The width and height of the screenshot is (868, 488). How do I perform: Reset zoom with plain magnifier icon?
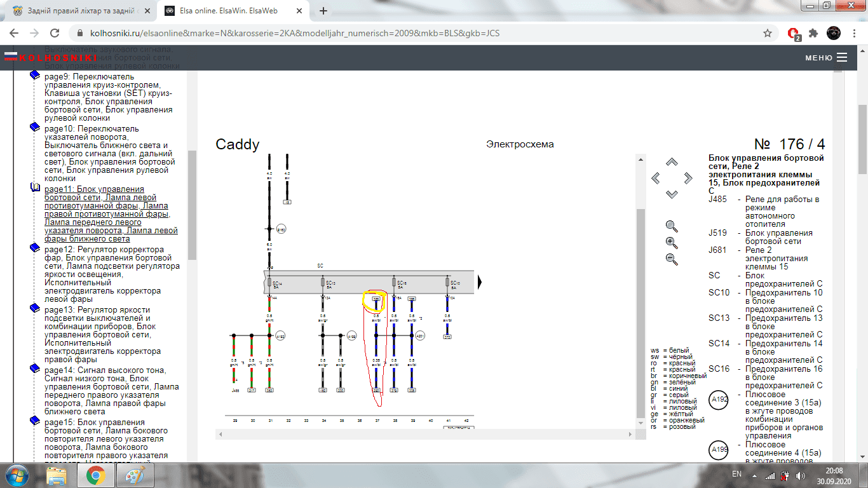(672, 226)
